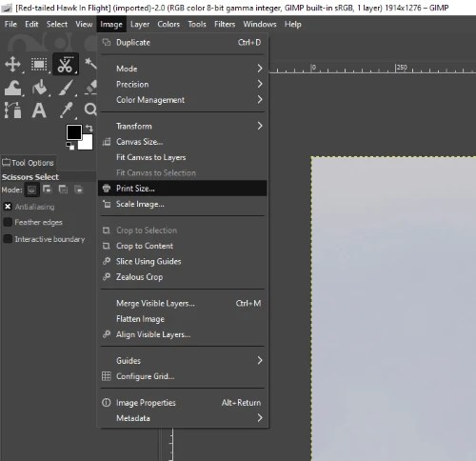Image resolution: width=476 pixels, height=461 pixels.
Task: Select the Fuzzy Select wand tool
Action: click(x=90, y=64)
